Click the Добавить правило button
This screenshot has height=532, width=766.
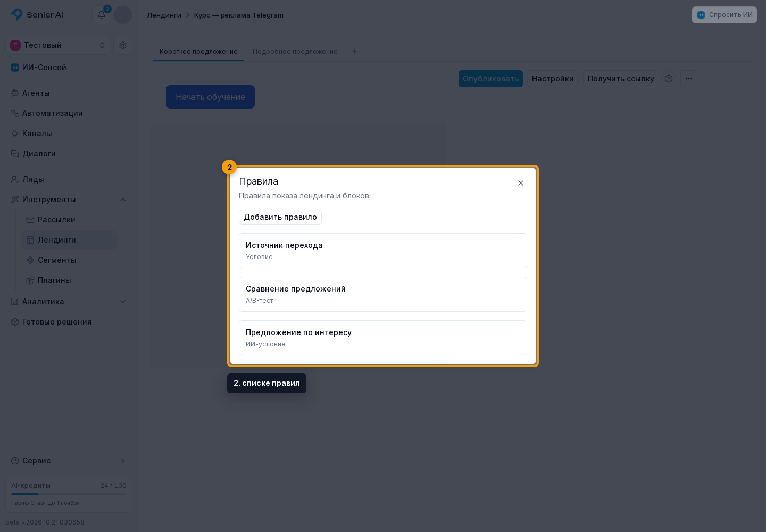tap(280, 217)
